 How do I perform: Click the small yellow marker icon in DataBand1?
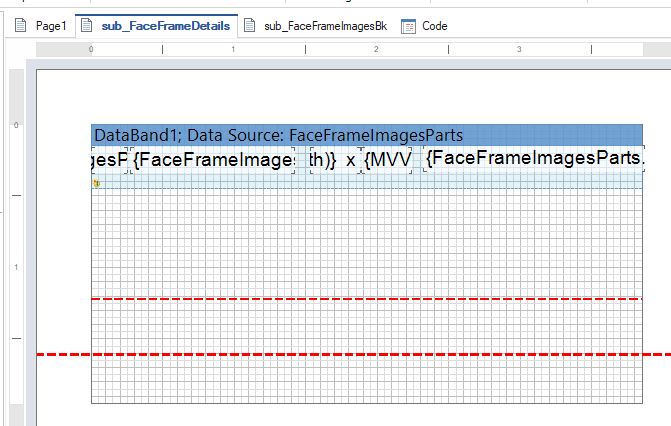tap(97, 183)
